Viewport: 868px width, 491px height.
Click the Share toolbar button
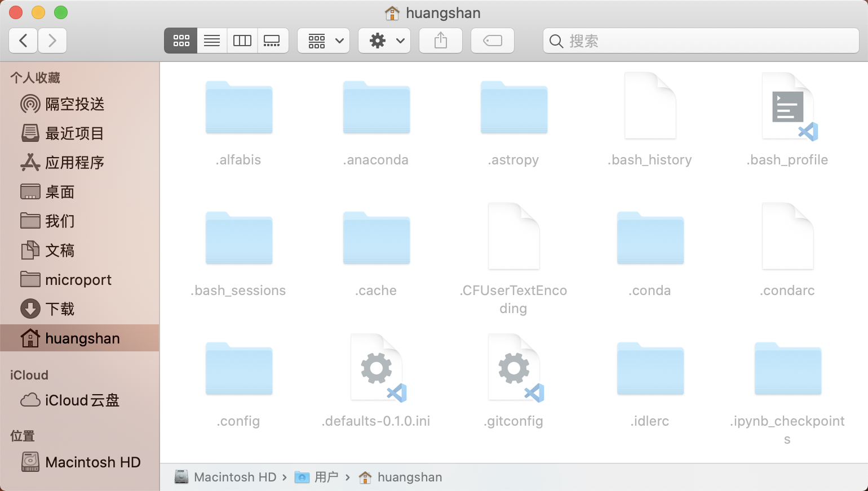pyautogui.click(x=441, y=41)
